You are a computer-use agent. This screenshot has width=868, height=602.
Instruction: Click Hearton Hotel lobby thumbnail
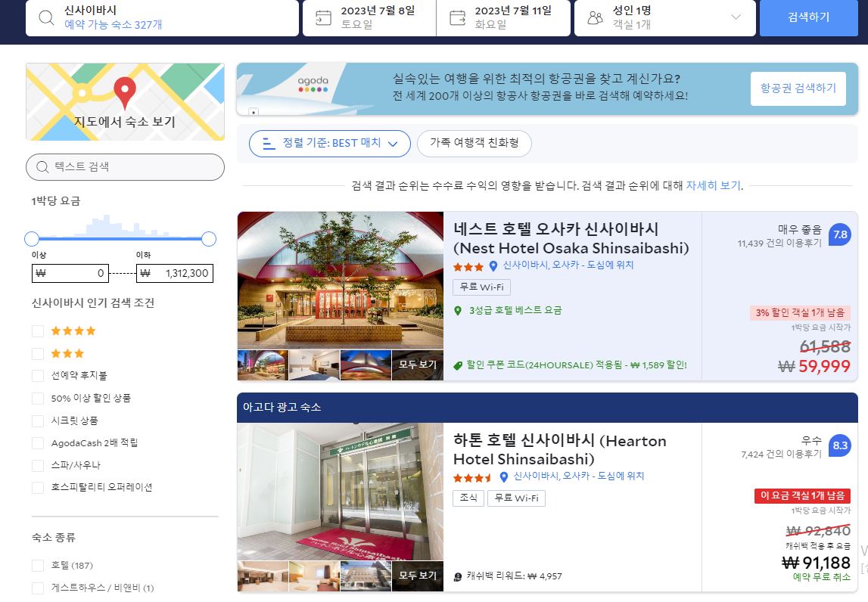pos(263,576)
